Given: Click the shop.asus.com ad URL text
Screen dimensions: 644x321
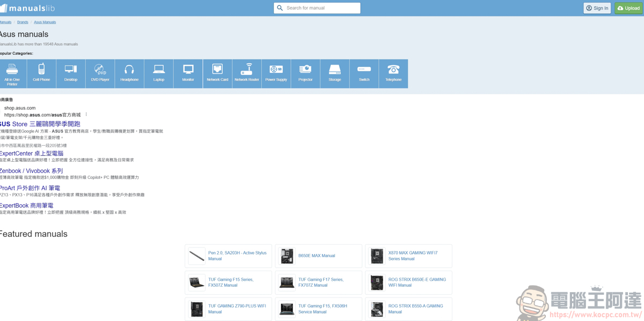Looking at the screenshot, I should [42, 115].
